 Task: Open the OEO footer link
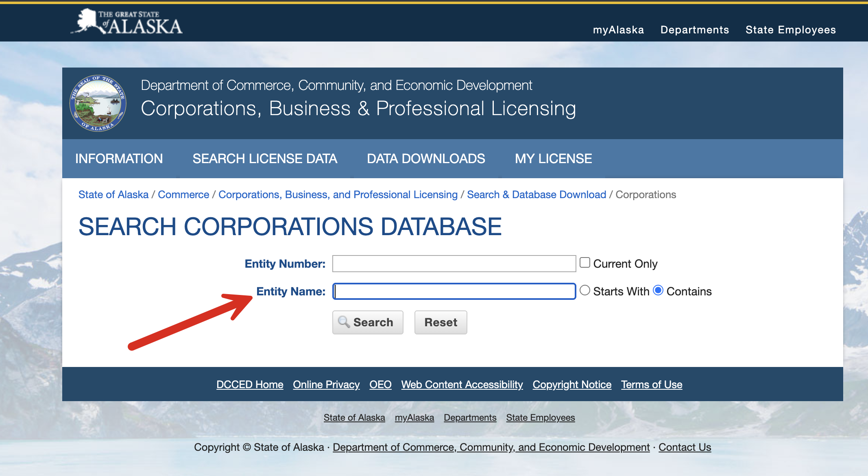pos(380,384)
